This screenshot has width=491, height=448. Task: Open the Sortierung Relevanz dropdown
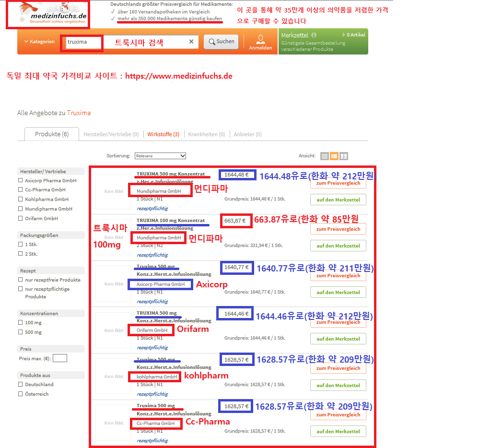pos(160,156)
